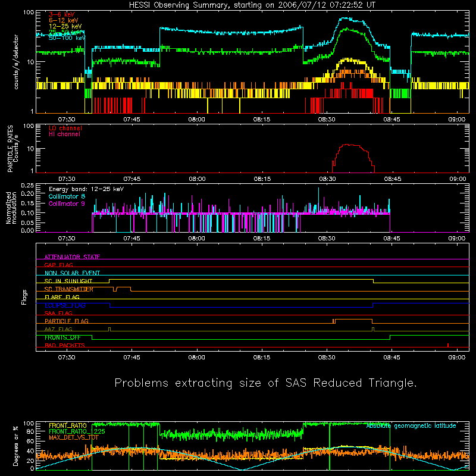The width and height of the screenshot is (476, 476).
Task: Click the 'SC_TRANSMITTER' flag label
Action: (x=69, y=289)
